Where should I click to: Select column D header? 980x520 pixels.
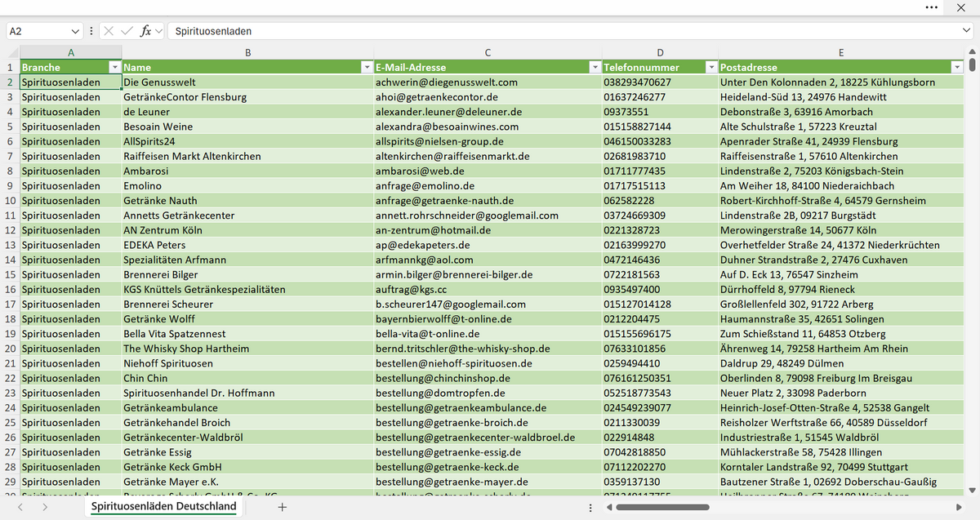coord(660,52)
